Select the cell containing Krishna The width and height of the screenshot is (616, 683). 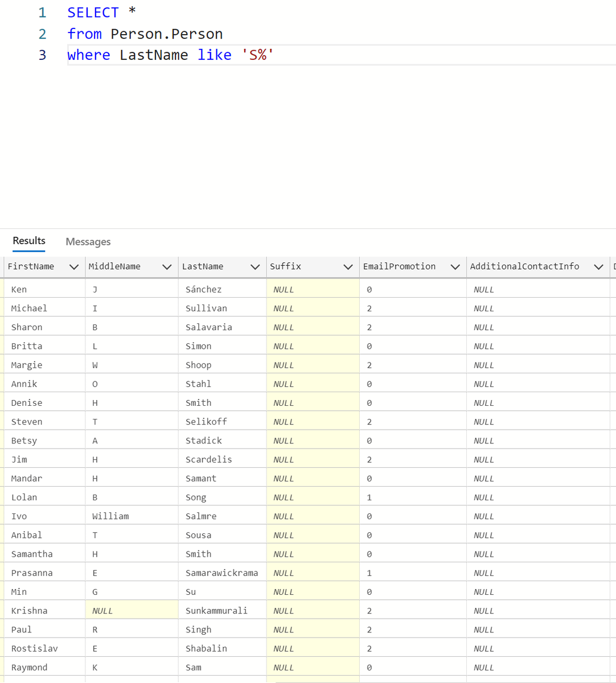point(44,610)
